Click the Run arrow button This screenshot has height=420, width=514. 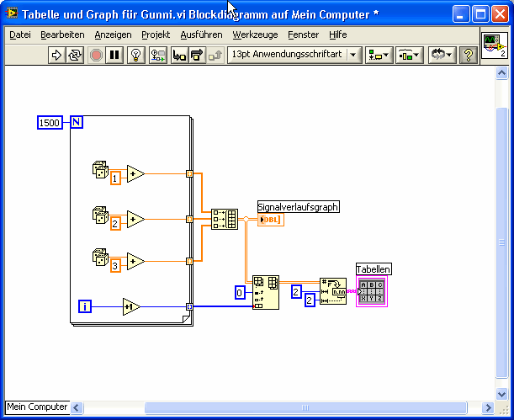click(x=56, y=55)
